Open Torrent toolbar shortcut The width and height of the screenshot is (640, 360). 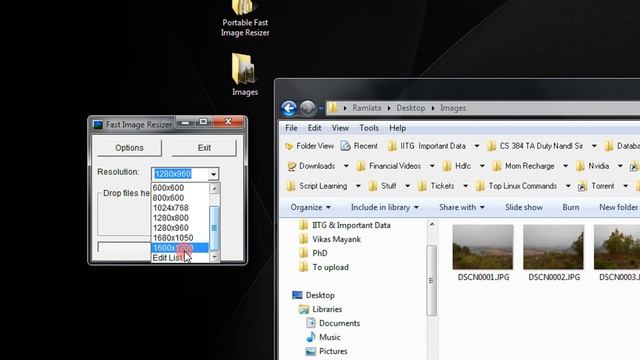(596, 186)
